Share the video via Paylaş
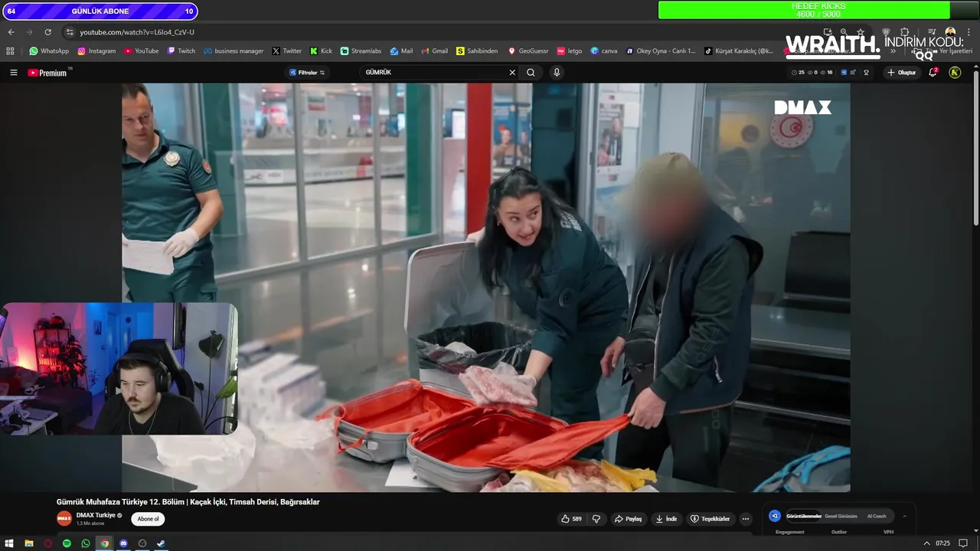 click(x=628, y=519)
